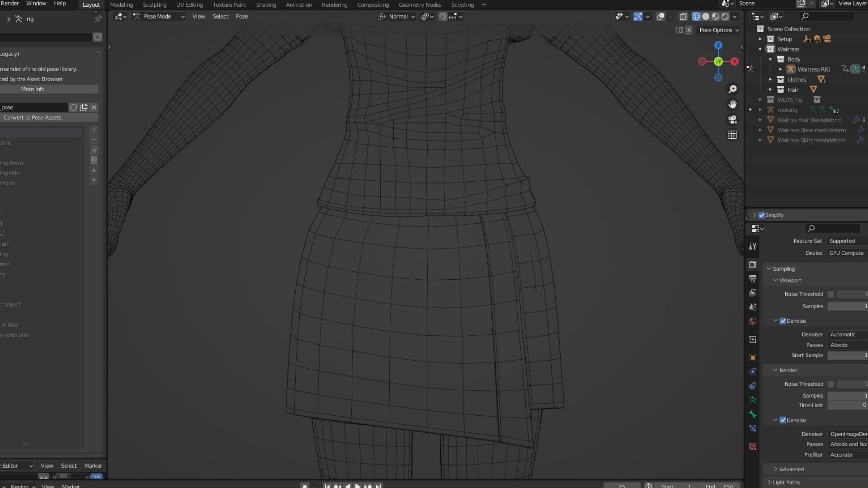Unlink pose library with X button
Viewport: 868px width, 488px height.
point(94,108)
